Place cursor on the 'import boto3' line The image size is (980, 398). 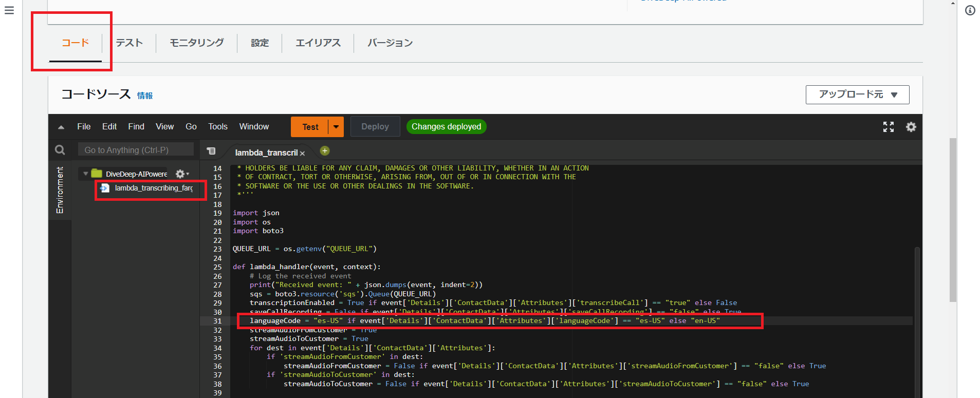pos(258,231)
